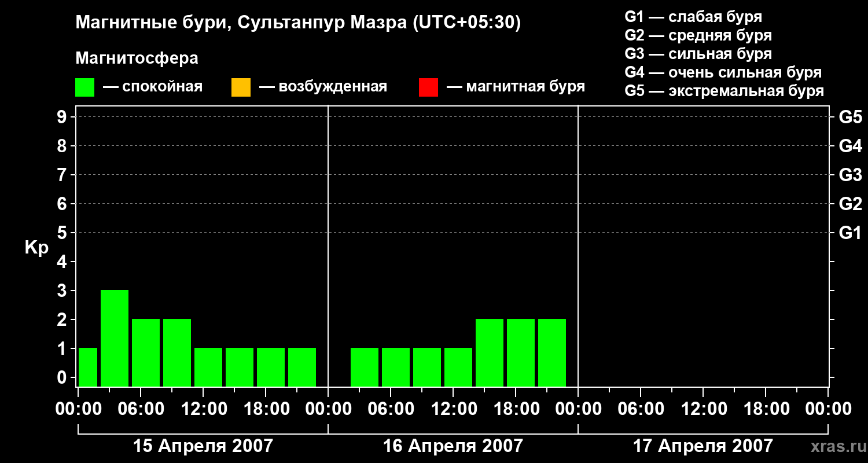
Task: Click 'G2 — средняя буря' legend line
Action: [698, 35]
